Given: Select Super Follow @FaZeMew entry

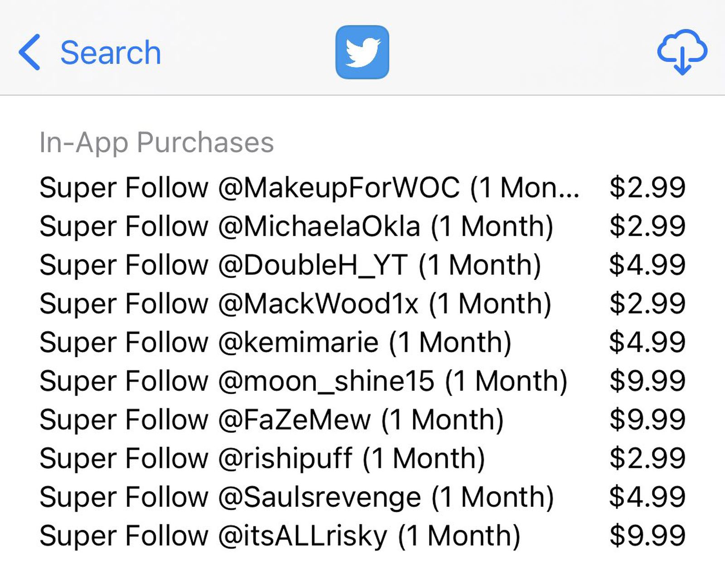Looking at the screenshot, I should (271, 419).
